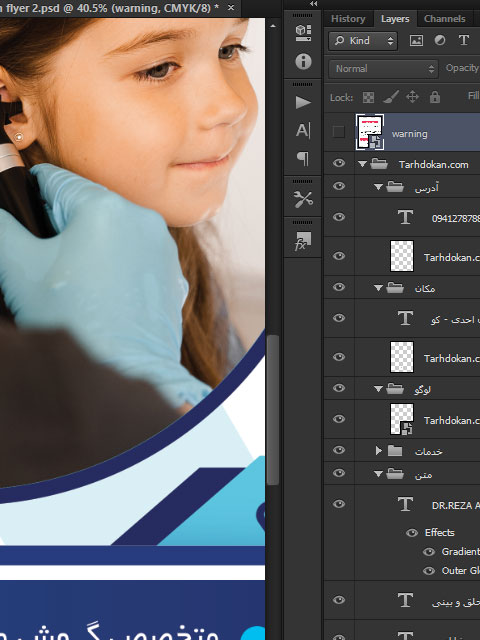
Task: Select the warning layer name
Action: point(409,134)
